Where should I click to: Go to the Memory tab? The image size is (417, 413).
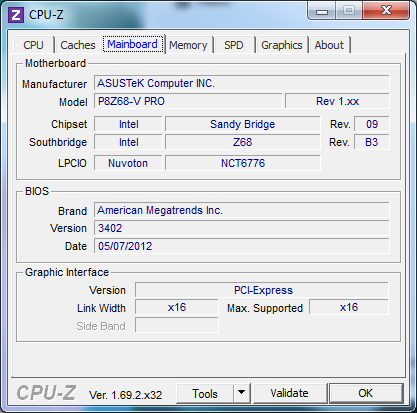[x=188, y=45]
